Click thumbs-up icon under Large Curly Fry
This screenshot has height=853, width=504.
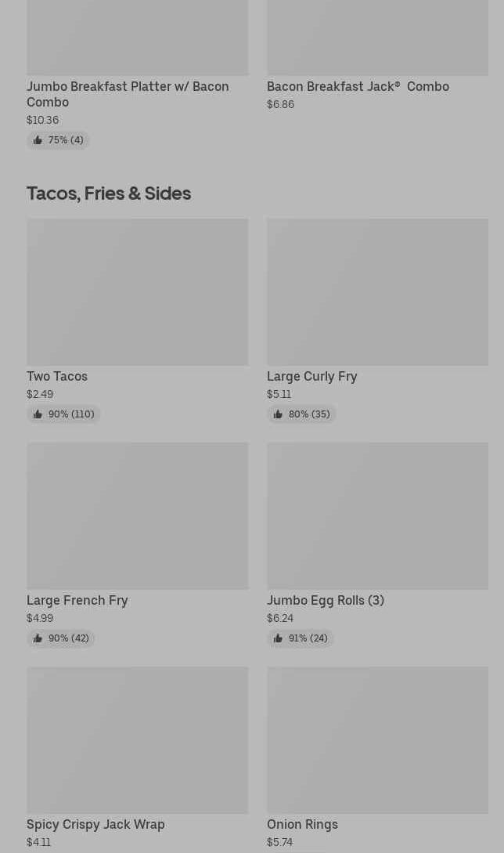click(278, 414)
